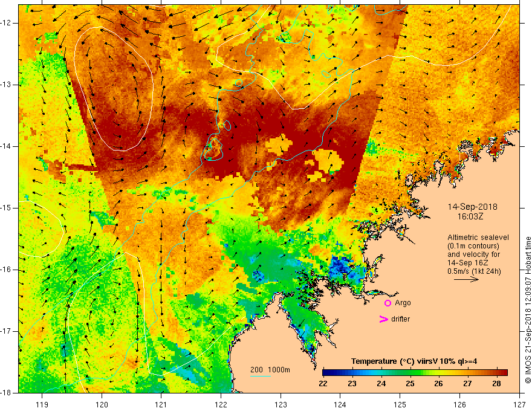Click the '200 1000m' depth contour label
The height and width of the screenshot is (411, 532).
[270, 370]
